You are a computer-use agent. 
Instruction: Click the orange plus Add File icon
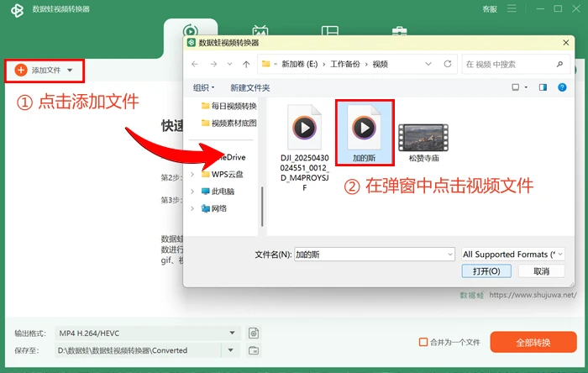click(21, 70)
